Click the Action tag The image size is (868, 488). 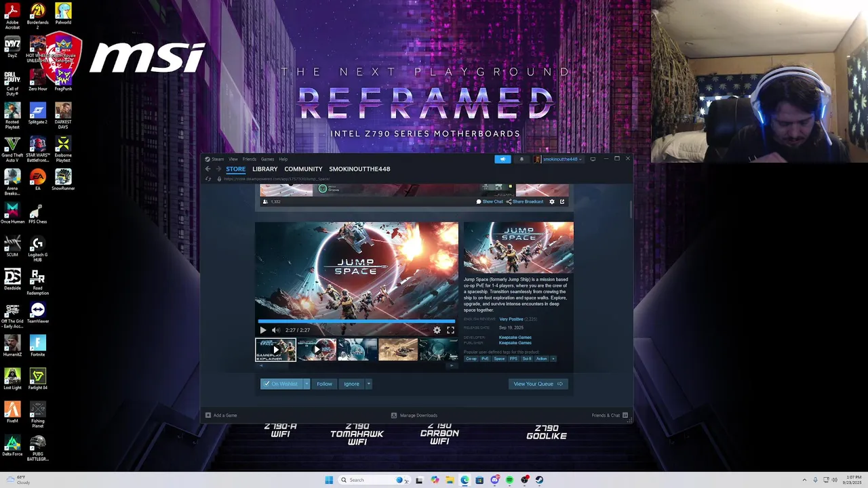click(x=542, y=359)
